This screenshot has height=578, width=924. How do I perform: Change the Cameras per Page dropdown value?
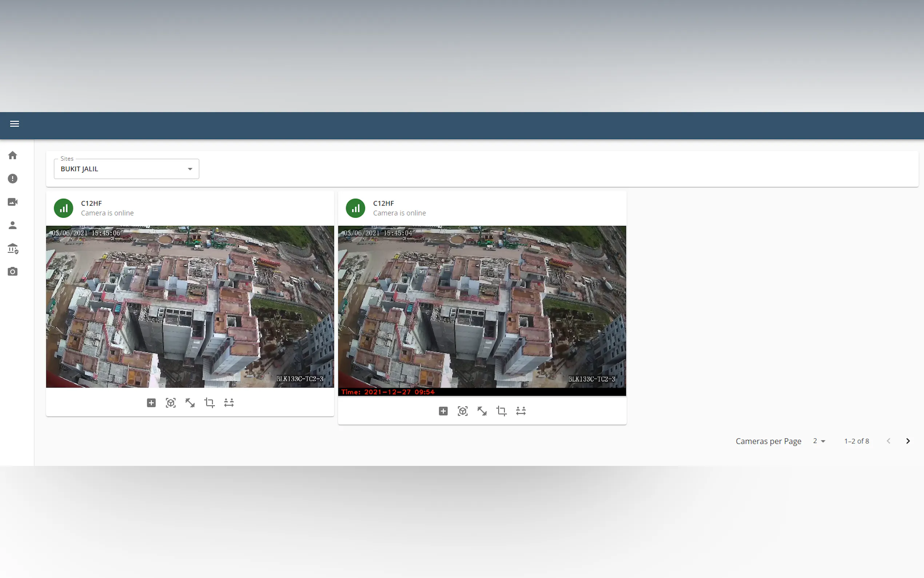pos(819,441)
